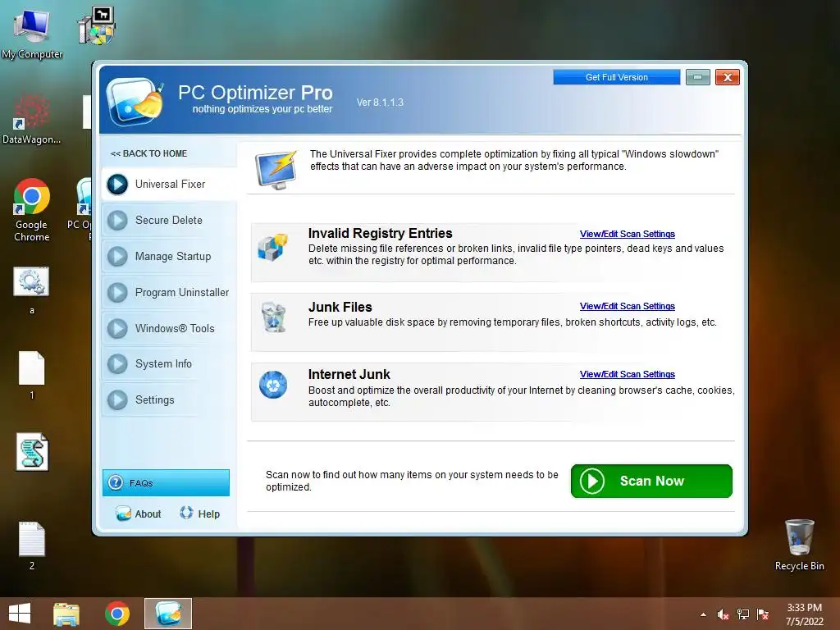This screenshot has height=630, width=840.
Task: Click the Help lifebuoy icon
Action: tap(186, 513)
